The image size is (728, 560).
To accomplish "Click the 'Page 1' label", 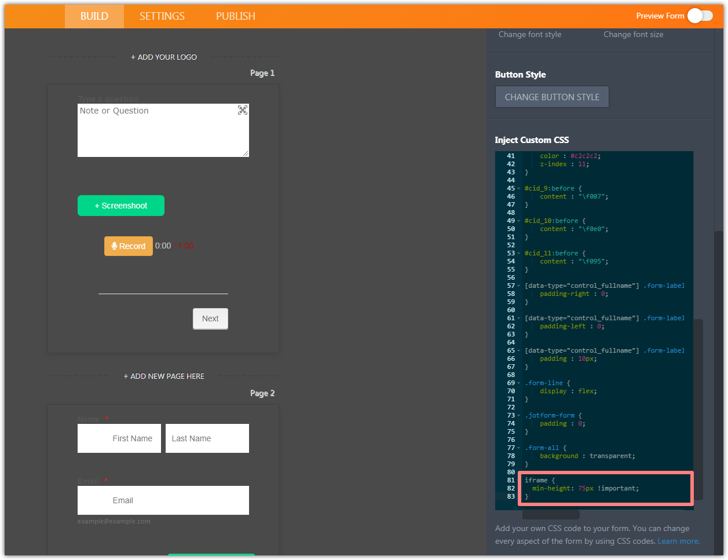I will [x=262, y=73].
